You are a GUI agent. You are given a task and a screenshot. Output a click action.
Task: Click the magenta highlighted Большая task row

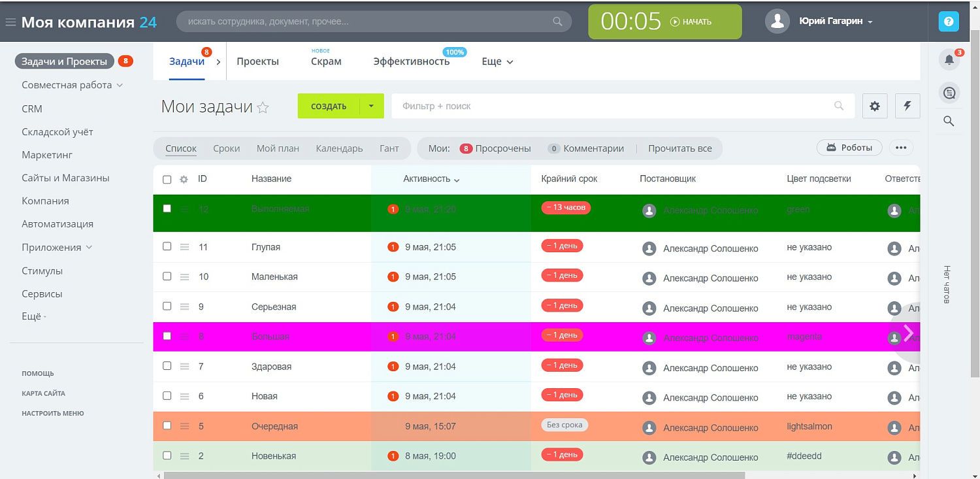(270, 337)
